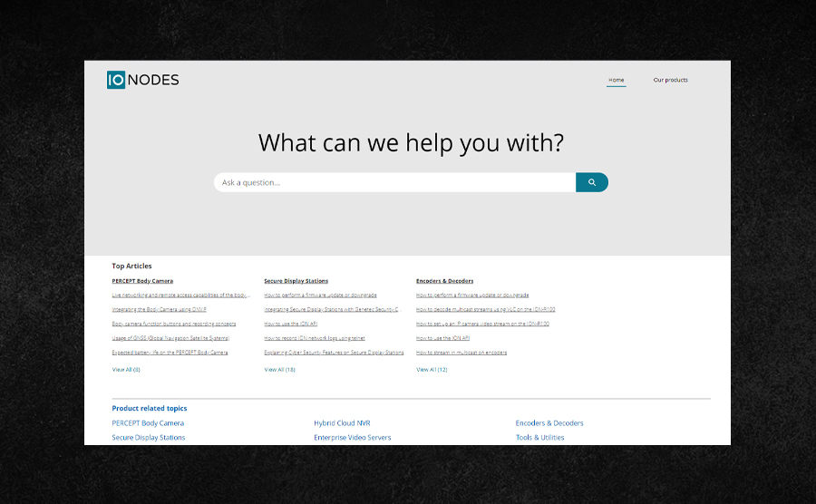Read the Body camera function buttons article
816x504 pixels.
[174, 324]
